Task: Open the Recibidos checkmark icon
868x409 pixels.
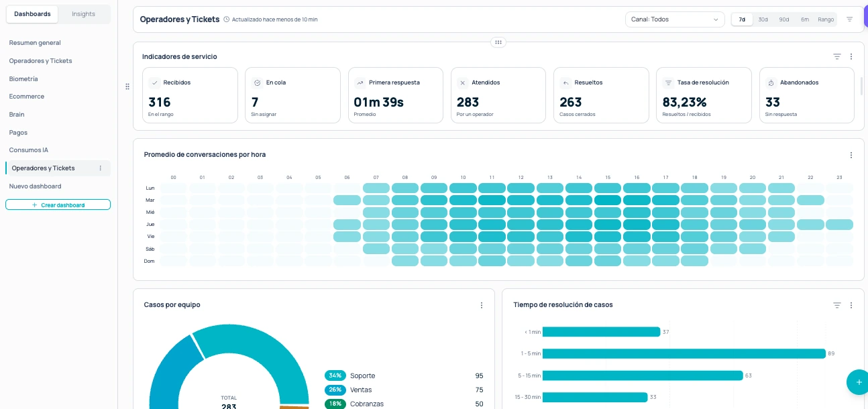Action: 155,83
